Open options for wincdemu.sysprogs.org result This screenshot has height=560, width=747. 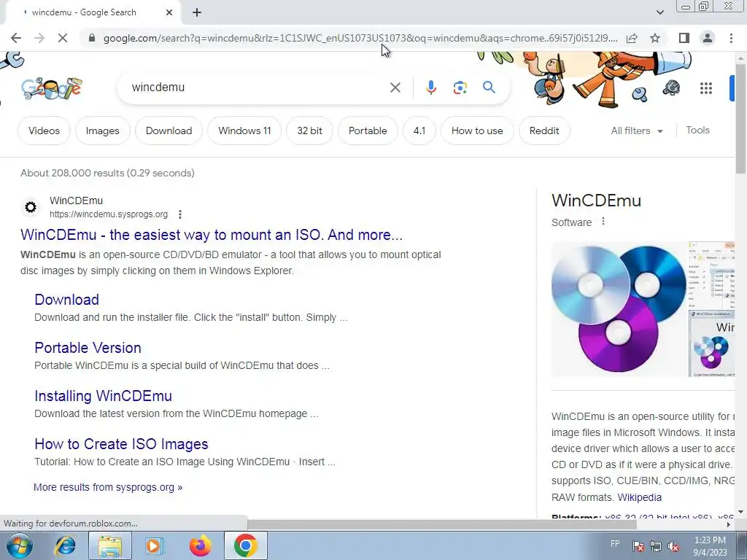(180, 214)
